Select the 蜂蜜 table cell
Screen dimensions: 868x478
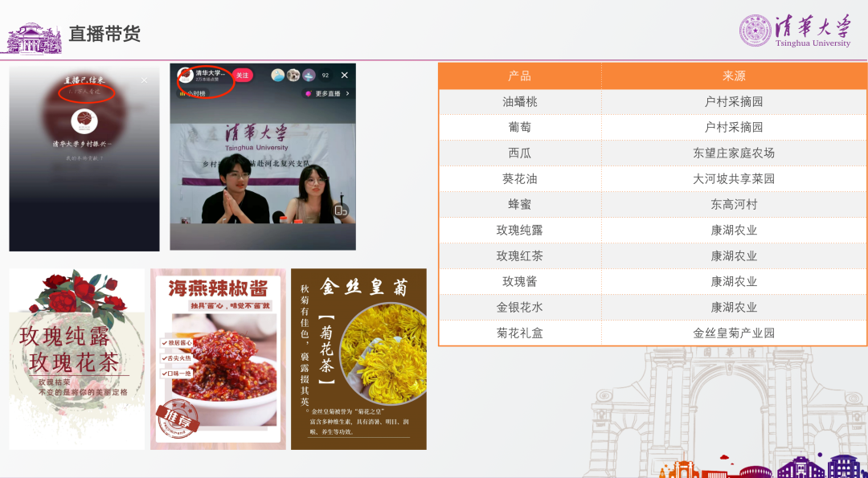[x=520, y=205]
